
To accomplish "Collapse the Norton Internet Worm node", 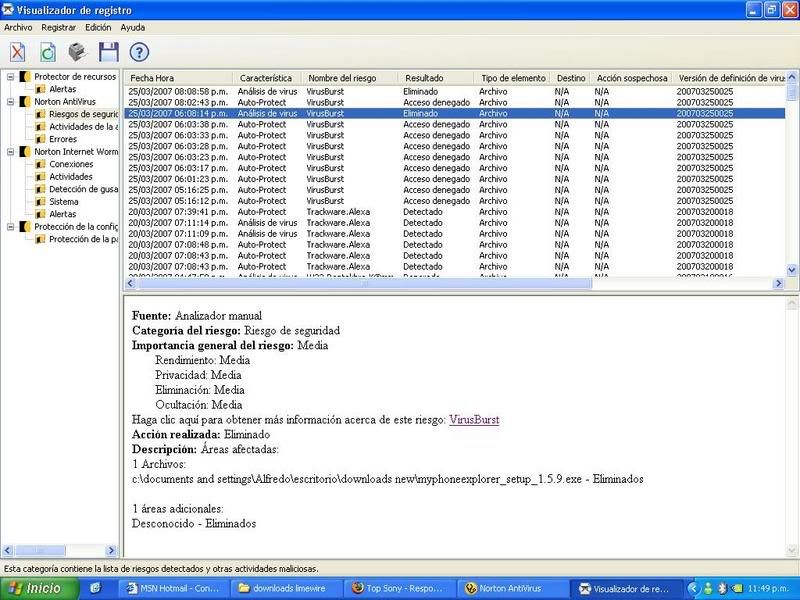I will [x=10, y=152].
